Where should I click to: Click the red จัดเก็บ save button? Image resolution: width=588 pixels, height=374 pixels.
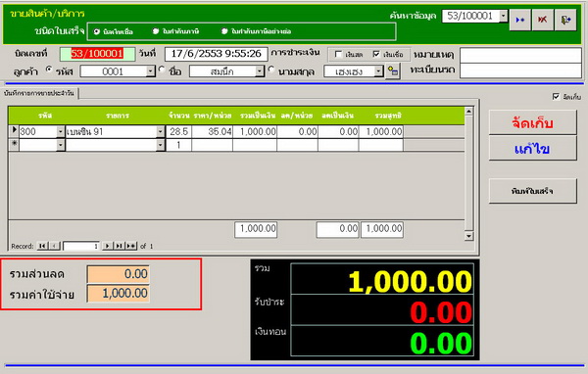(532, 122)
